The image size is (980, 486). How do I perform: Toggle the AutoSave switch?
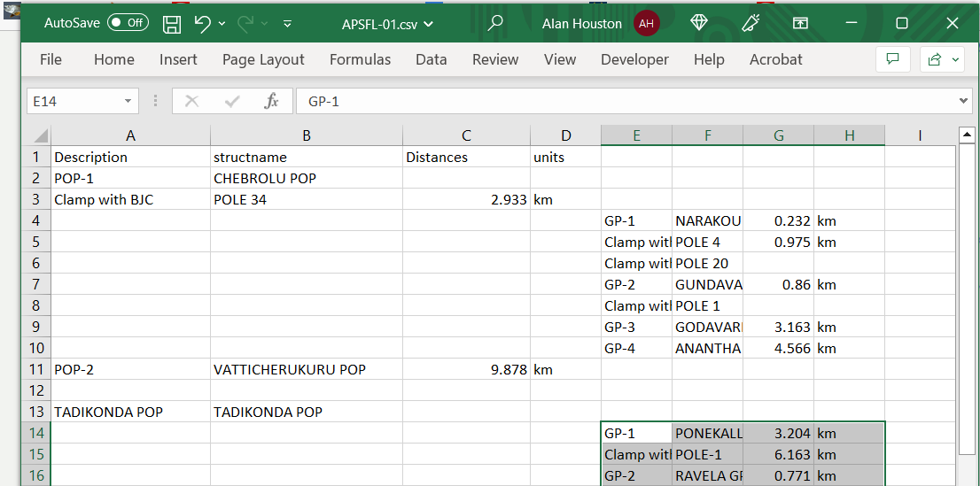[x=128, y=24]
